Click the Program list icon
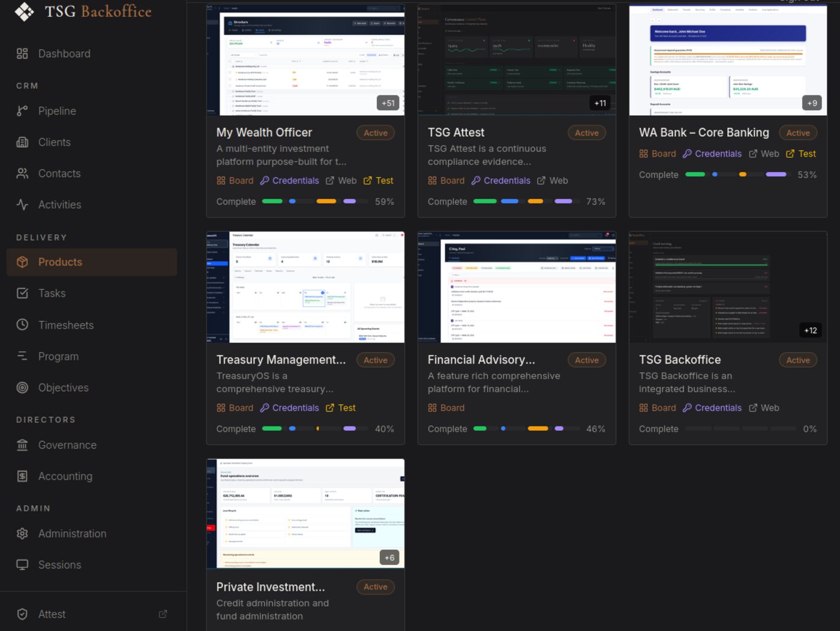The height and width of the screenshot is (631, 840). click(22, 356)
